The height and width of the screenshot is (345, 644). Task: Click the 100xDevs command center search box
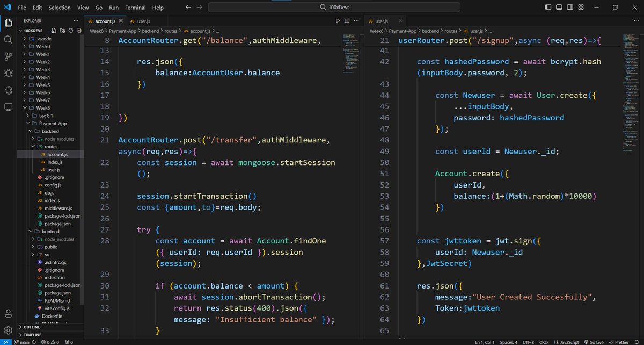334,8
